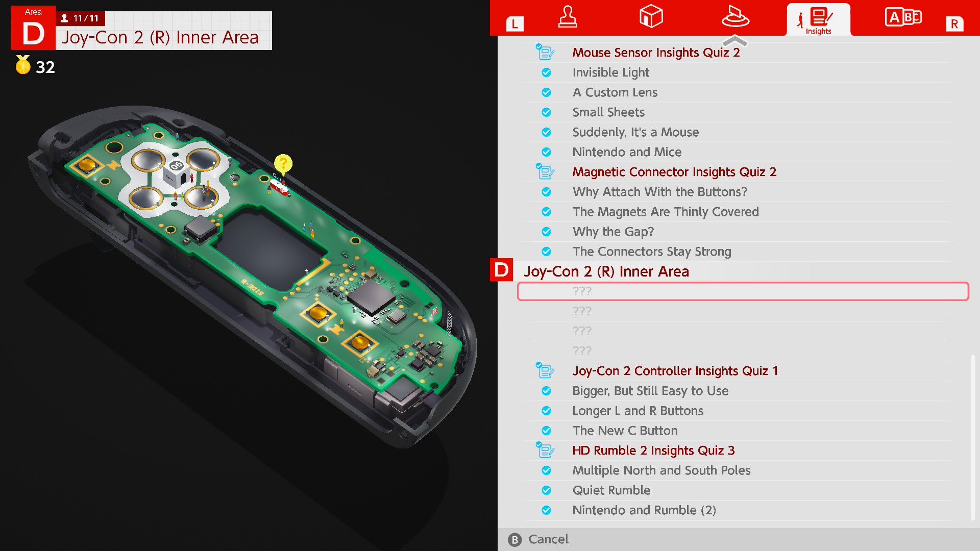Select Why the Gap? insight
980x551 pixels.
(613, 232)
